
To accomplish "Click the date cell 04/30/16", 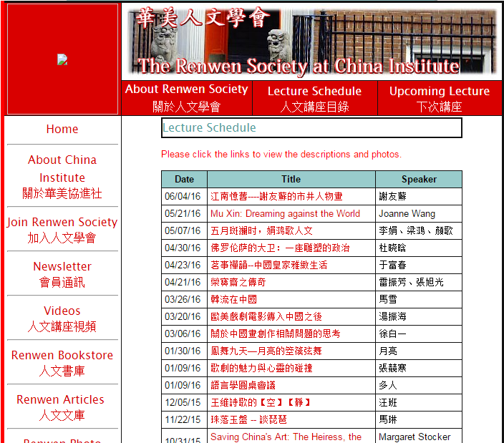I will (x=185, y=248).
